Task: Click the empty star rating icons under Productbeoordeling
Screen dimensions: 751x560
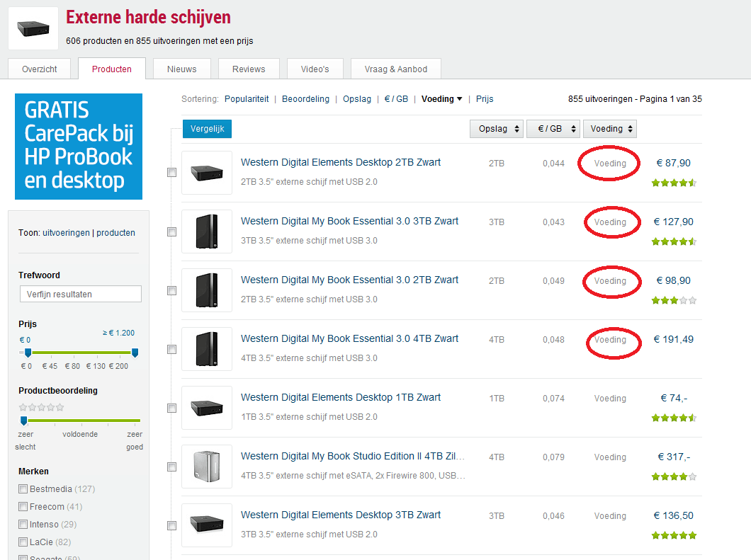Action: [x=41, y=407]
